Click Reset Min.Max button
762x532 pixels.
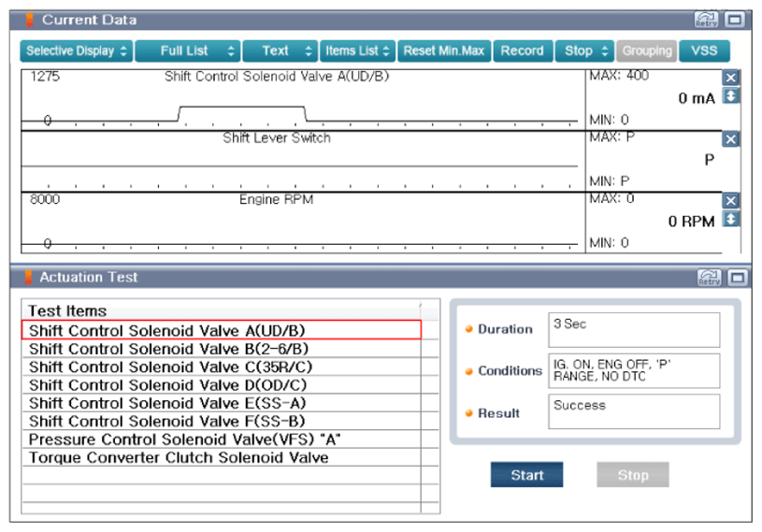pos(444,51)
